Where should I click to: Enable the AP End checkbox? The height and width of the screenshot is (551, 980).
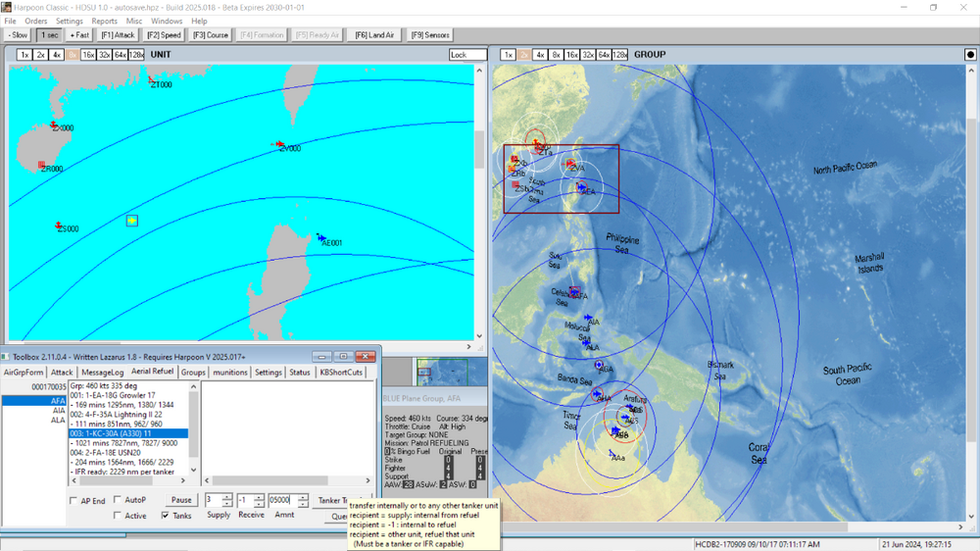tap(73, 500)
